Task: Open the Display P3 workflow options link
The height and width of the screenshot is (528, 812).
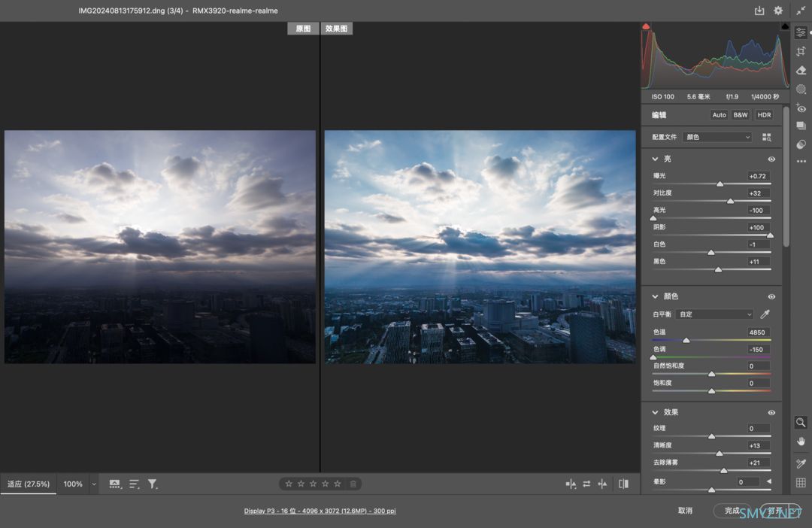Action: (x=320, y=511)
